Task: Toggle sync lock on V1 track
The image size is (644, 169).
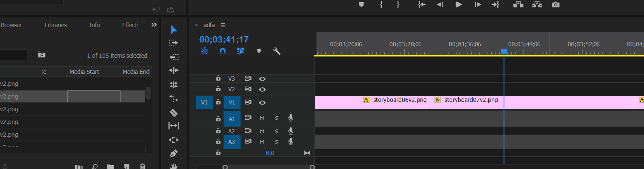Action: (248, 102)
